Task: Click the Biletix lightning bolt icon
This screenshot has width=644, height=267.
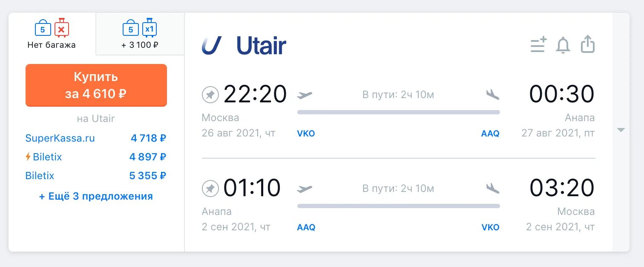Action: click(x=28, y=157)
